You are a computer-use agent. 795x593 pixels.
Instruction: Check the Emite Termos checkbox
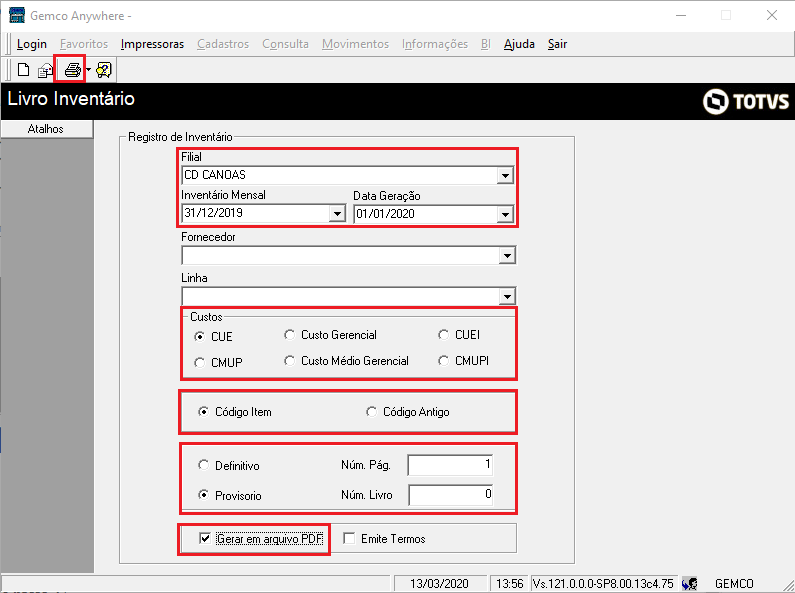(349, 538)
